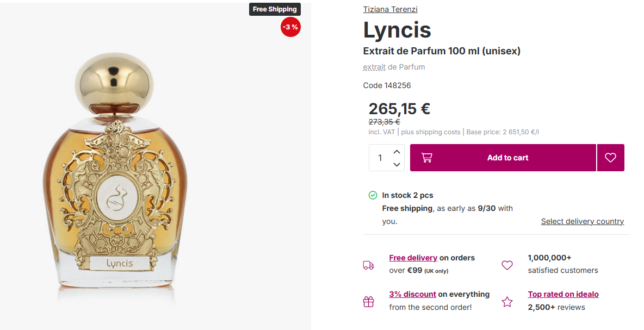Click the shopping cart icon in Add to cart
Image resolution: width=644 pixels, height=330 pixels.
427,158
